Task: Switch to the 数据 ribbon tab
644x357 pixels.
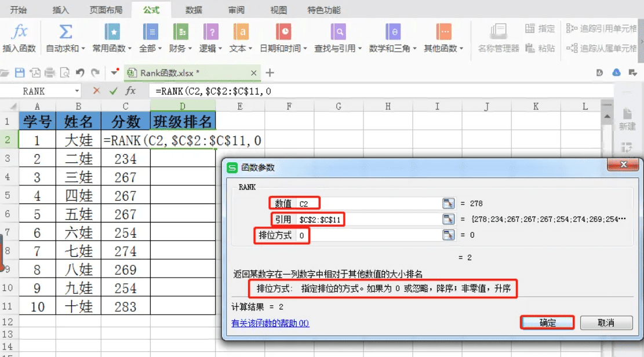Action: (194, 9)
